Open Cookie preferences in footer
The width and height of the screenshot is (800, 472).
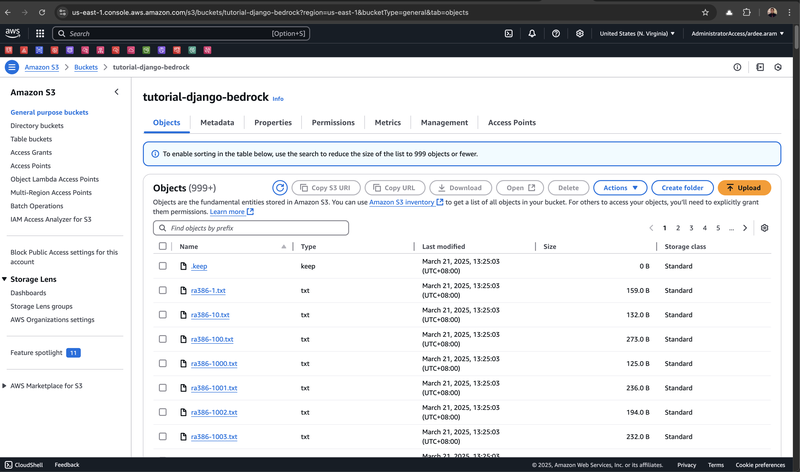[760, 465]
